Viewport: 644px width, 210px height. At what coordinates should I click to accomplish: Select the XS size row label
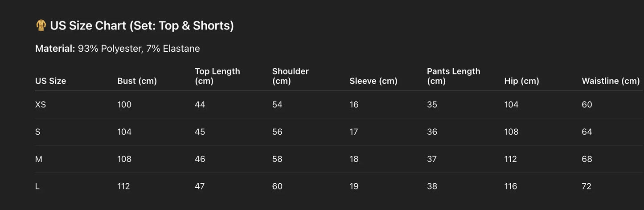[x=41, y=105]
